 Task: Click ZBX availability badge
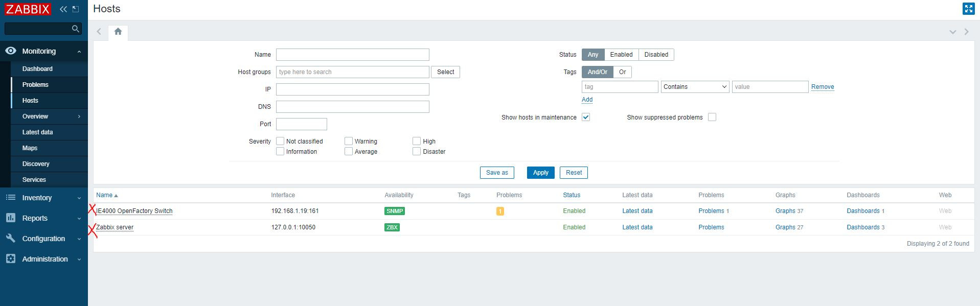[x=392, y=227]
